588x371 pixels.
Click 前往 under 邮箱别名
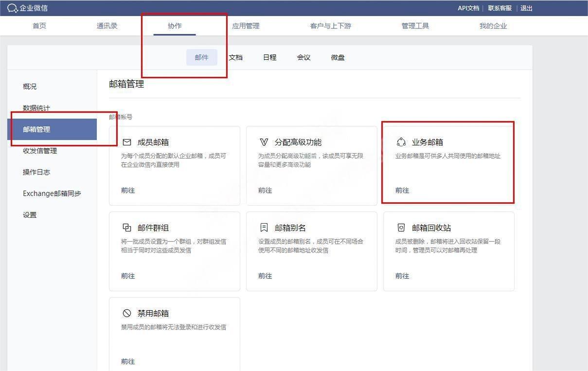click(265, 276)
